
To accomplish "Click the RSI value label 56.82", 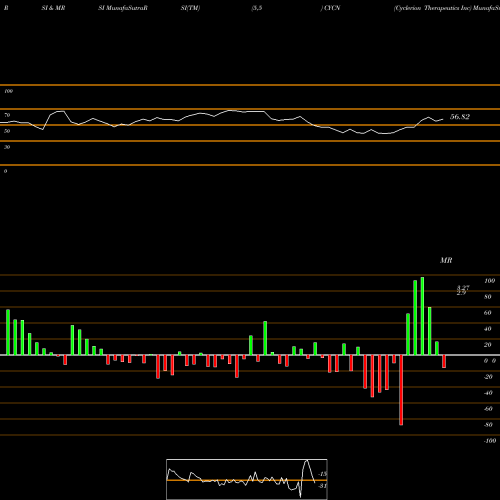I will pyautogui.click(x=460, y=117).
